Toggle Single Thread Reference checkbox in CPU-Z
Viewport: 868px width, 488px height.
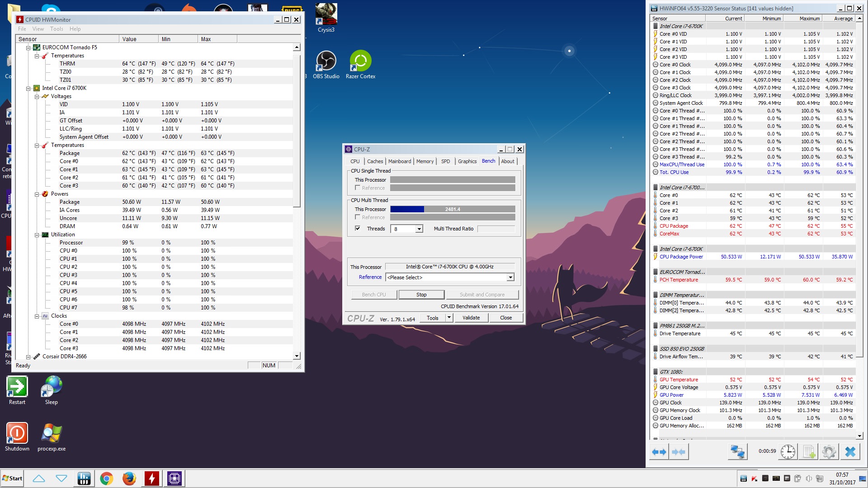pos(358,188)
